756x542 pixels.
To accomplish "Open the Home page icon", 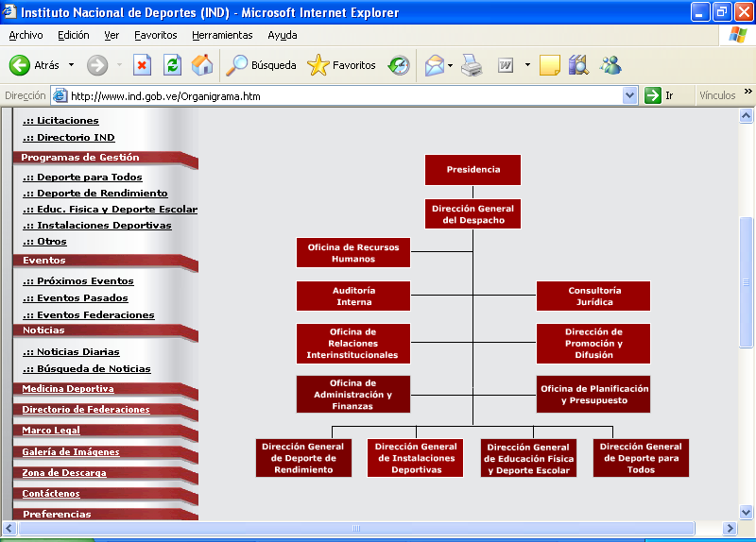I will tap(202, 65).
